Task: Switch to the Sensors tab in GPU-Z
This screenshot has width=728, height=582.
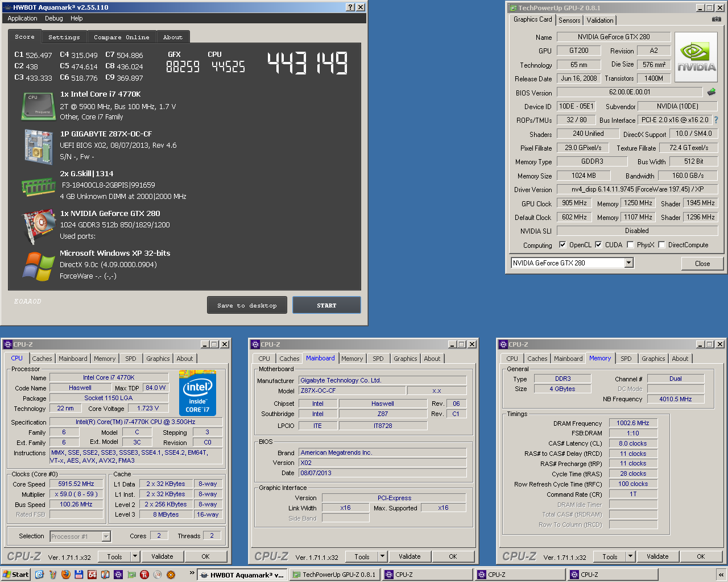Action: 569,20
